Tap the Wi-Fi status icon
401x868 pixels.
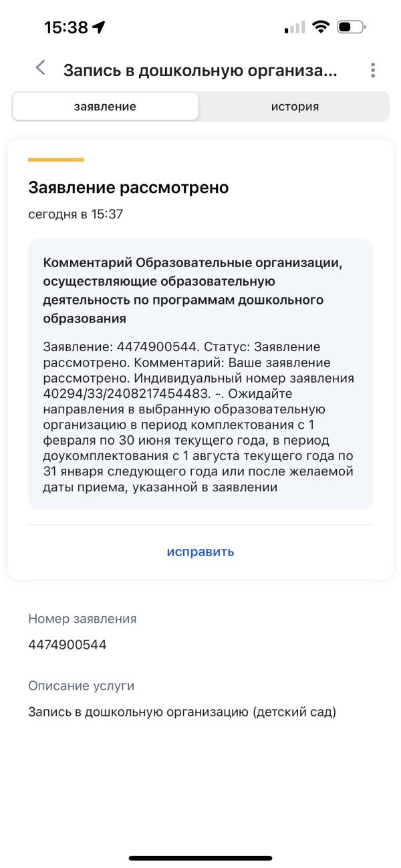pos(321,27)
